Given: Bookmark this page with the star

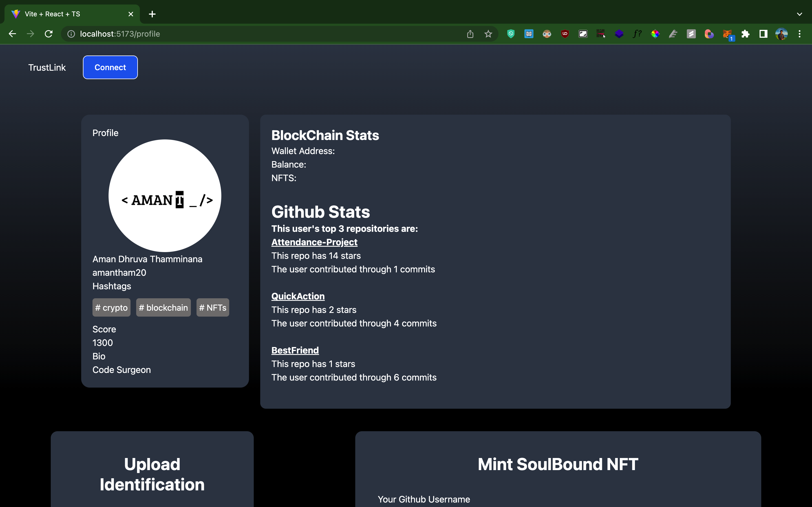Looking at the screenshot, I should point(488,34).
